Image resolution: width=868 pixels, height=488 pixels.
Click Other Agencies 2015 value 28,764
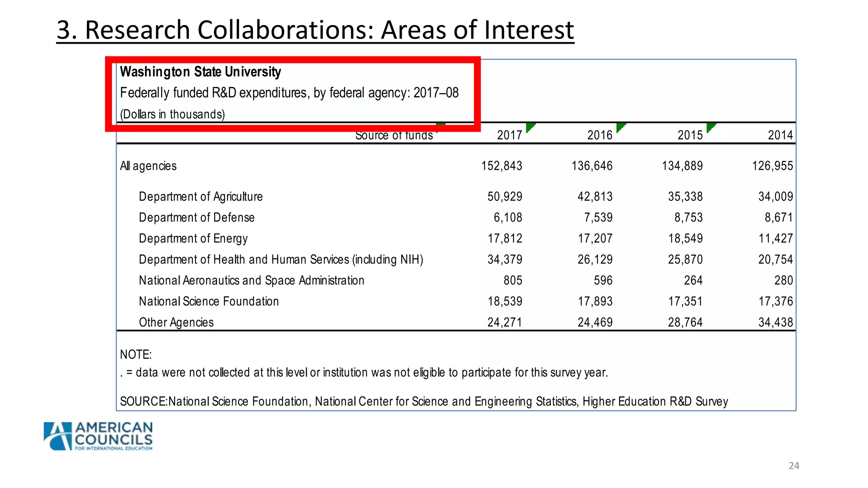coord(685,322)
